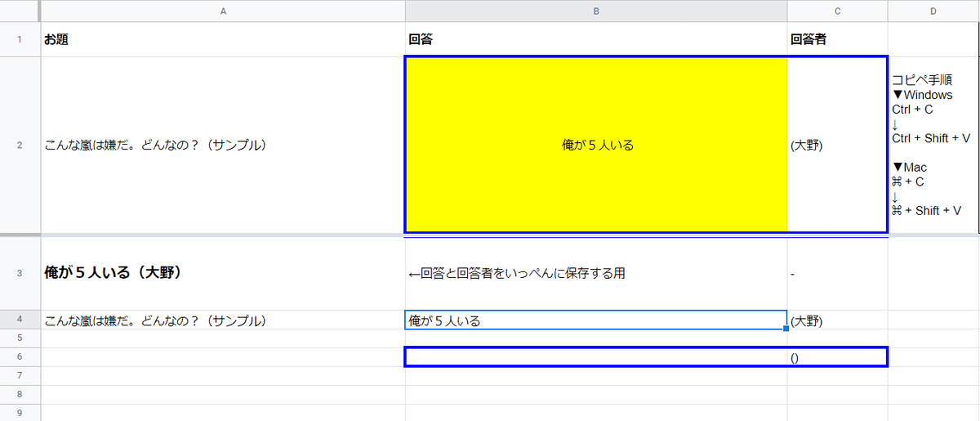Click bold cell 俺が５人いる（大野）
The height and width of the screenshot is (421, 980).
coord(223,273)
